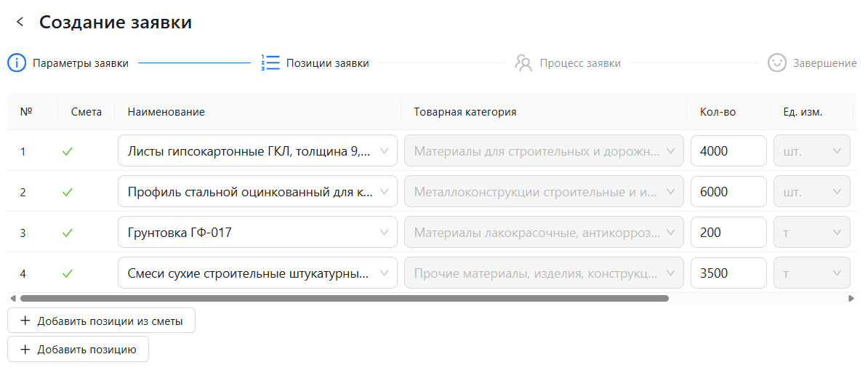
Task: Click the Наименование column header
Action: 166,112
